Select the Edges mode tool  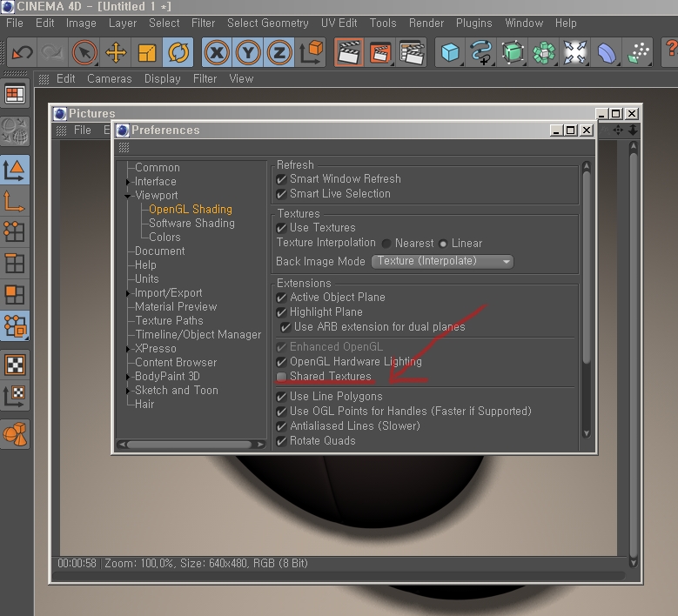pos(15,264)
